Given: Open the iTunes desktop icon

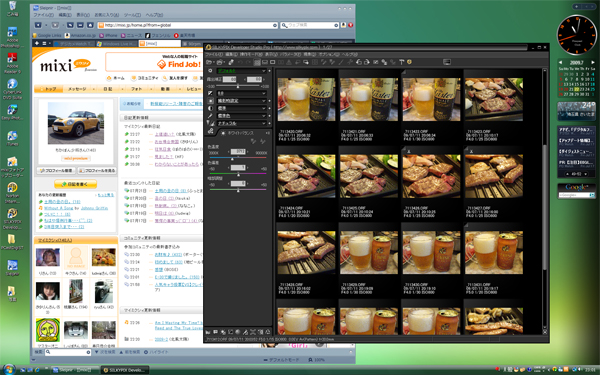Looking at the screenshot, I should [x=12, y=138].
